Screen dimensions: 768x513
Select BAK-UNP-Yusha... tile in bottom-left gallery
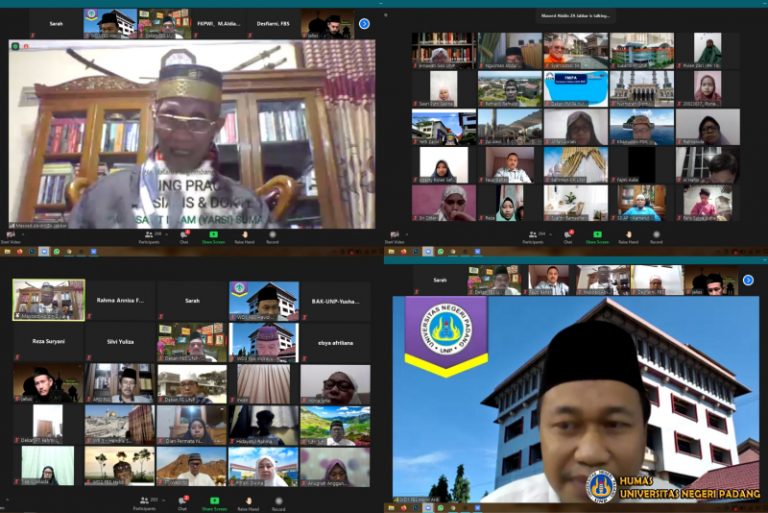[336, 300]
